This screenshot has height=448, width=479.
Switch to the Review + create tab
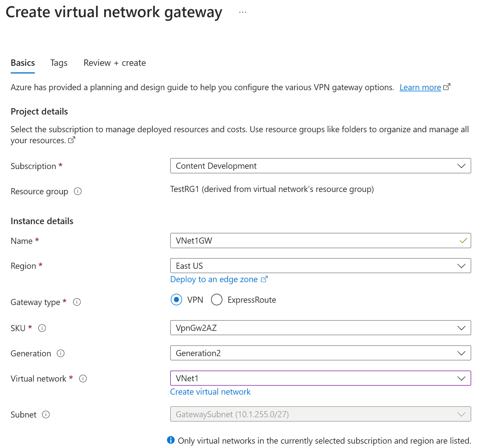115,63
